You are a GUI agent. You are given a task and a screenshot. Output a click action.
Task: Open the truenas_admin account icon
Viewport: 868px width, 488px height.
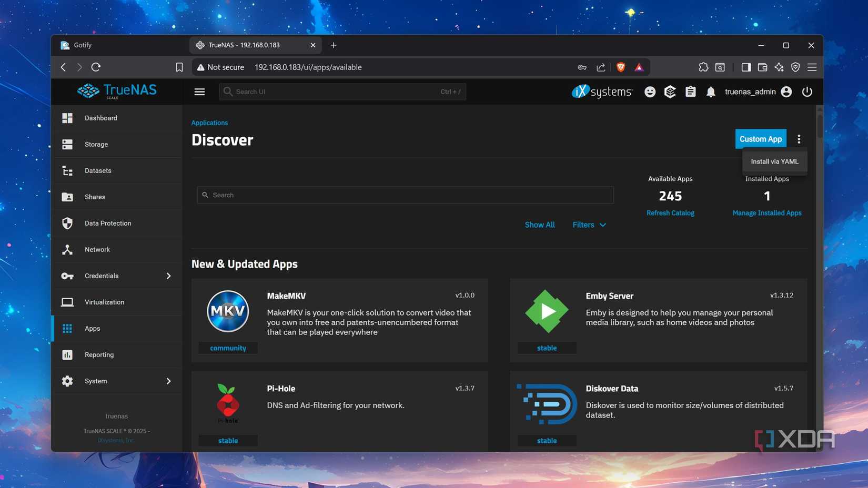tap(786, 91)
